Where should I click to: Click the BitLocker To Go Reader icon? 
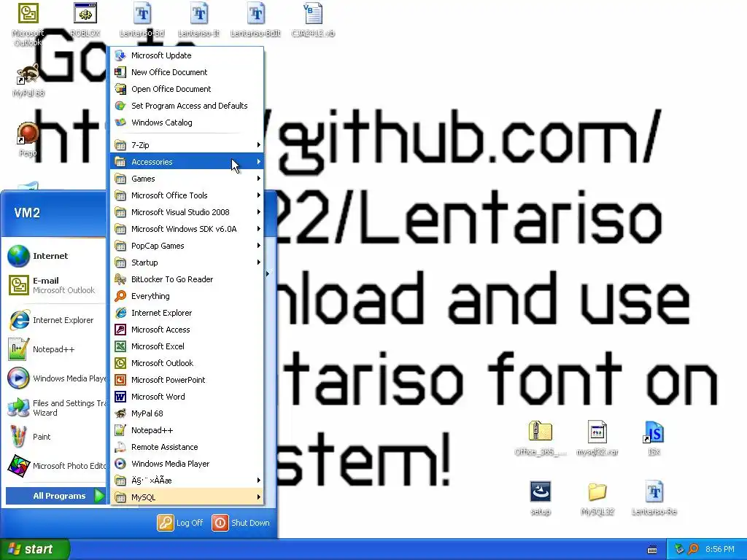tap(120, 279)
